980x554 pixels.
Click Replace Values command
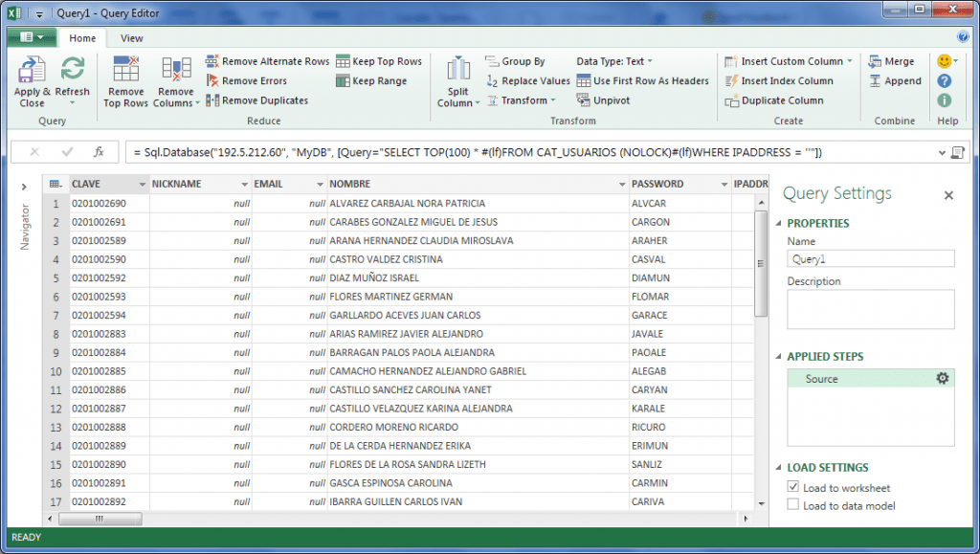click(527, 80)
